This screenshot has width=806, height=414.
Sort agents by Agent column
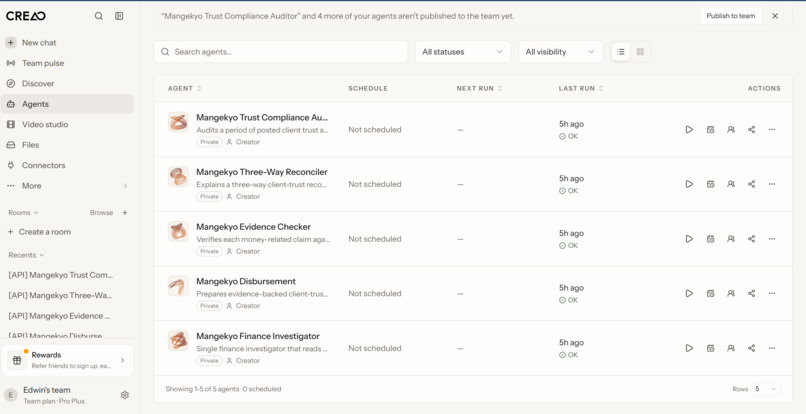click(185, 88)
